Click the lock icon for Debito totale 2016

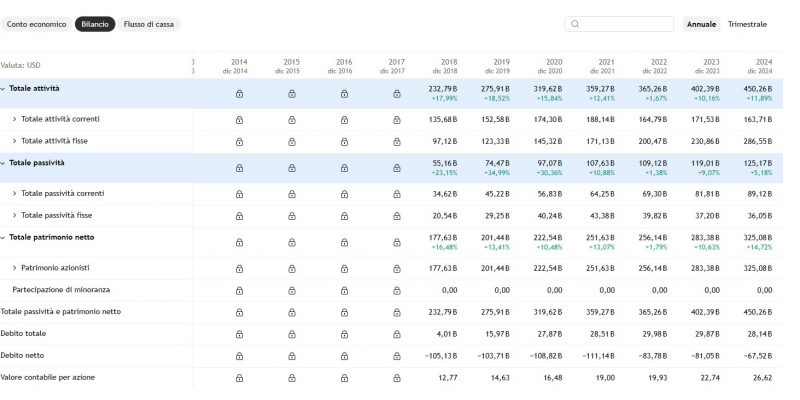(343, 334)
